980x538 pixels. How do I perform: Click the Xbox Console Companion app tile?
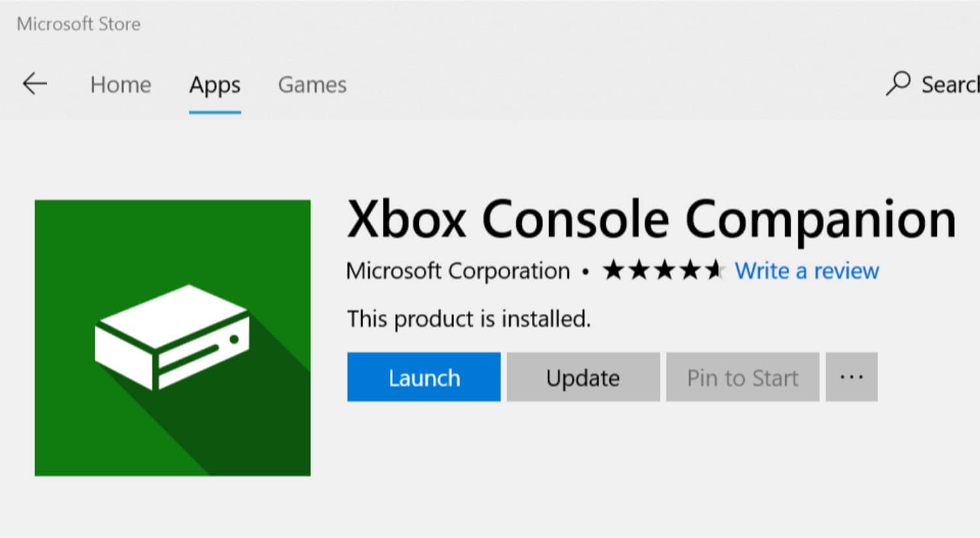172,337
